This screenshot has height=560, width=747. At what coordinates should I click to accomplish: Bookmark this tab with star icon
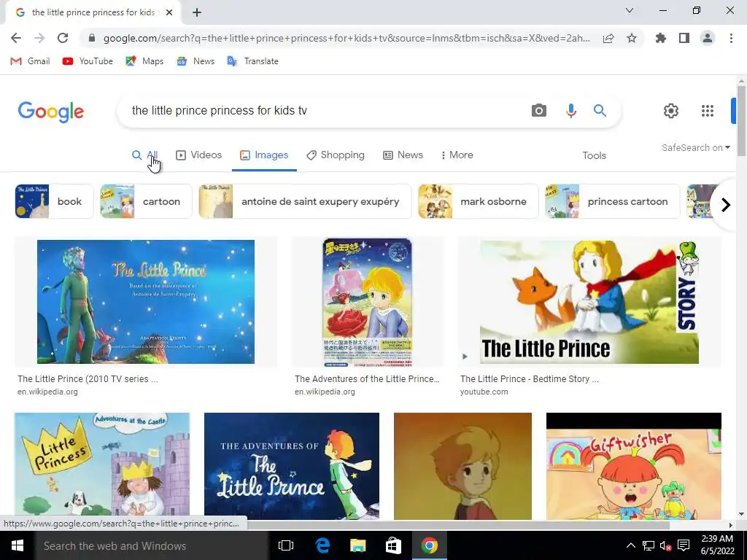[x=632, y=38]
